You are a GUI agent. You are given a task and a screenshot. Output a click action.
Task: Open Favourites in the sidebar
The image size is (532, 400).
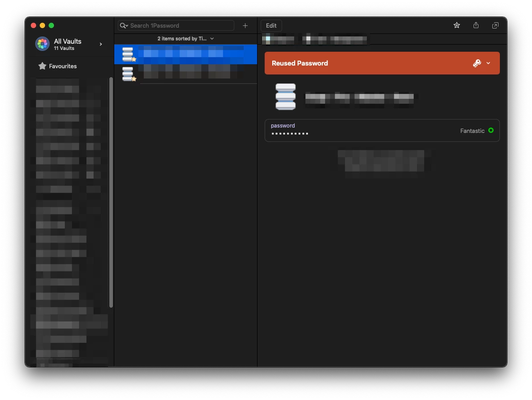[x=58, y=66]
